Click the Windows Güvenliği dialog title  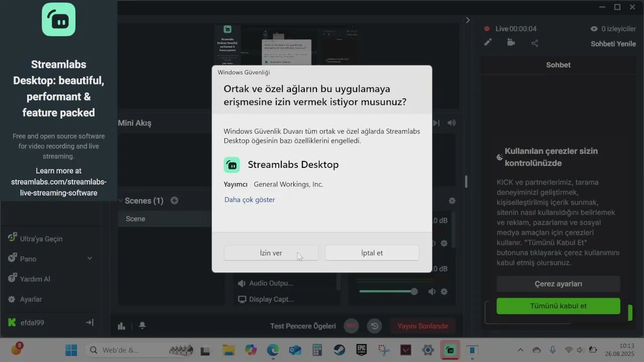(x=244, y=72)
